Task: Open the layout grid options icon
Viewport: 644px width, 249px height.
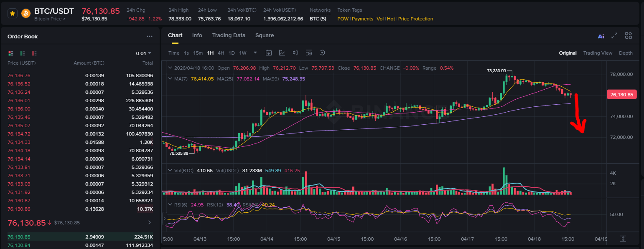Action: (x=629, y=36)
